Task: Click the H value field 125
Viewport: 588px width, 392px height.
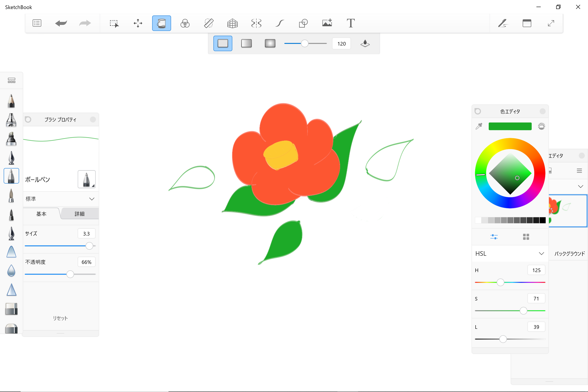Action: coord(536,270)
